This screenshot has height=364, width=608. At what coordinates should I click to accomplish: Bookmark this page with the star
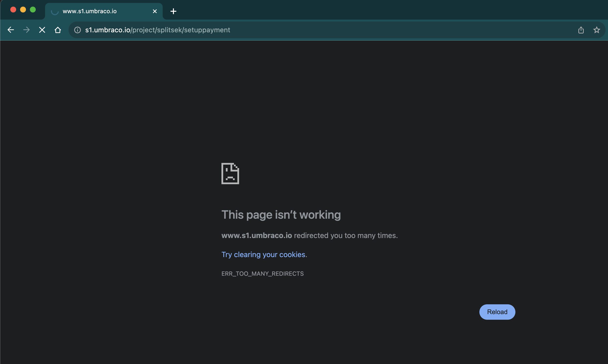coord(596,30)
